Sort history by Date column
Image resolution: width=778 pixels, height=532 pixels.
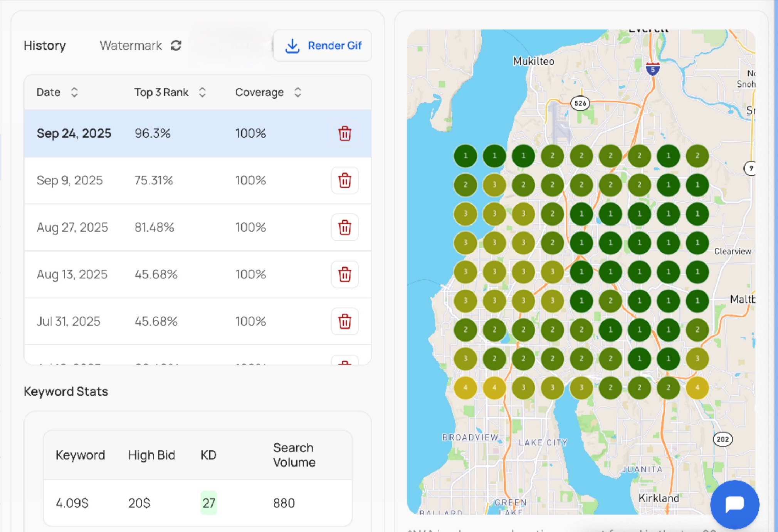pos(74,92)
